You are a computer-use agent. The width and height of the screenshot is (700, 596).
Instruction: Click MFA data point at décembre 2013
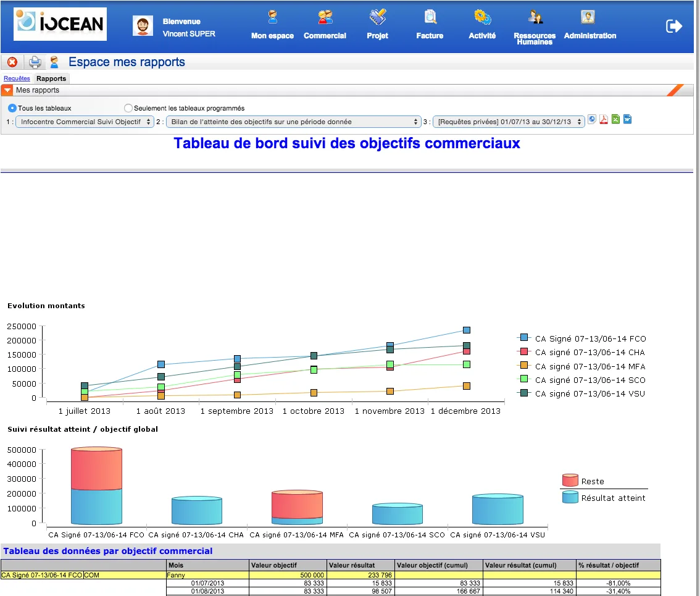pyautogui.click(x=467, y=386)
